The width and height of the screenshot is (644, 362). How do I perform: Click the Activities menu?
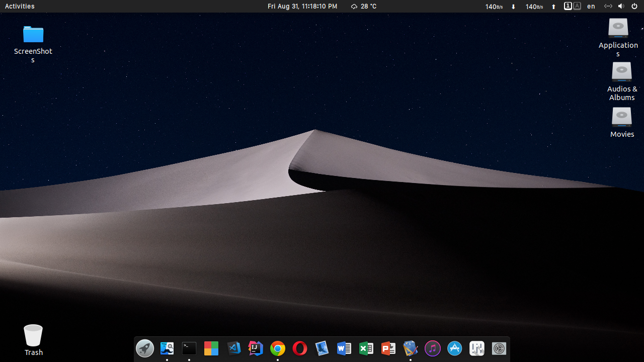click(20, 6)
